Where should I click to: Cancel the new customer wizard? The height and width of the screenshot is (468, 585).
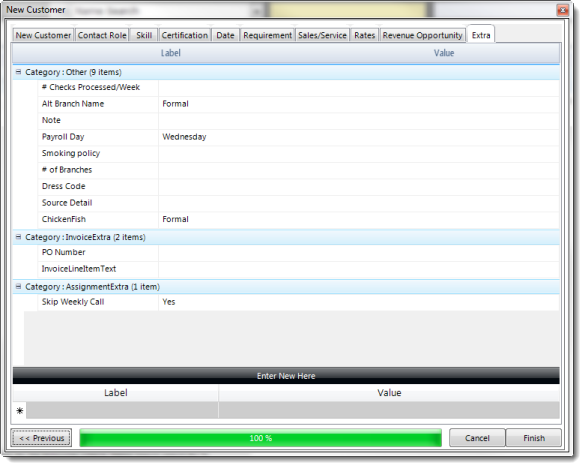coord(477,438)
